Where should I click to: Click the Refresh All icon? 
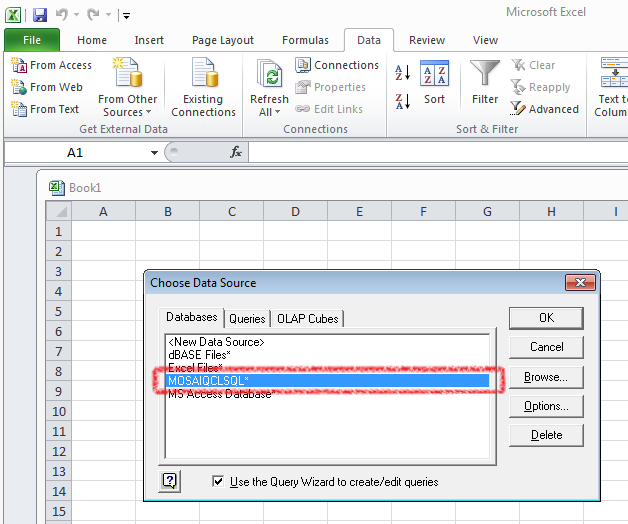click(x=270, y=74)
